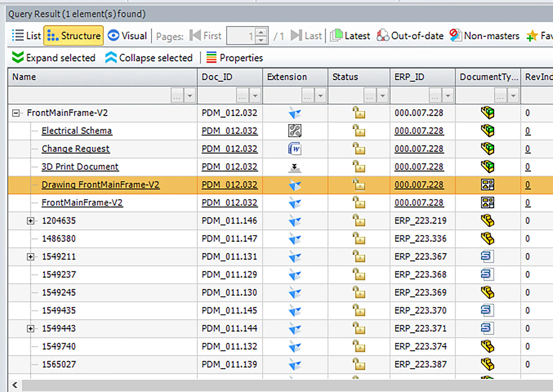Select the Out-of-date documents icon
Screen dimensions: 553x392
pyautogui.click(x=383, y=36)
